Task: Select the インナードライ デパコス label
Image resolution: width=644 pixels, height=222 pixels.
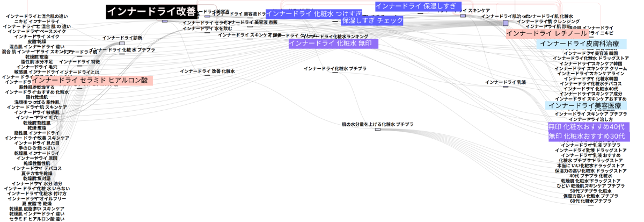Action: tap(37, 169)
